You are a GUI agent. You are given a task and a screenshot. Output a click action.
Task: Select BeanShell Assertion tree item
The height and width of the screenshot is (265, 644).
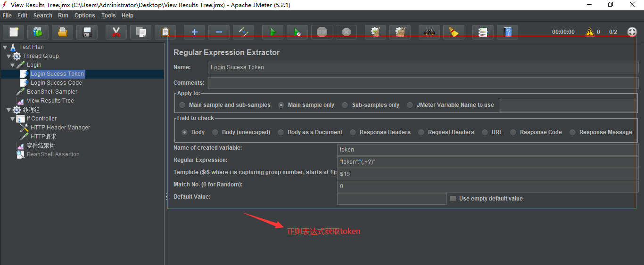(53, 154)
